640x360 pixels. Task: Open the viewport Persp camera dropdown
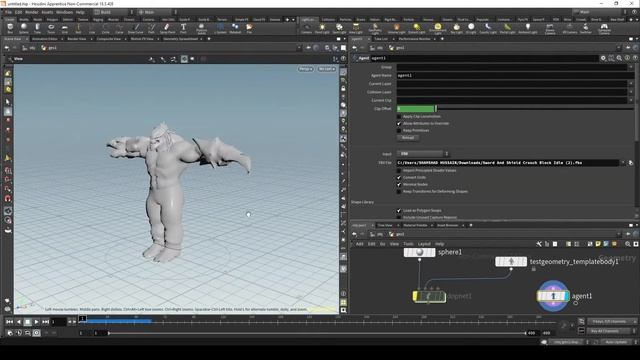305,69
